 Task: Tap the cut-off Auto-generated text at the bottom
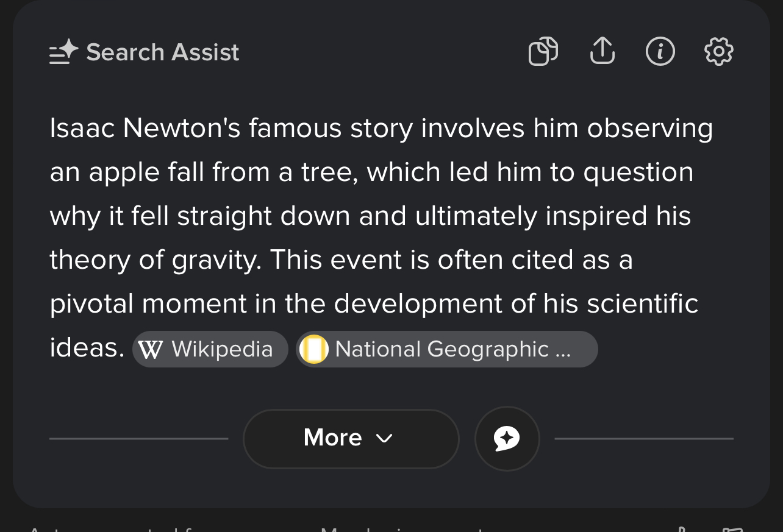pyautogui.click(x=110, y=529)
